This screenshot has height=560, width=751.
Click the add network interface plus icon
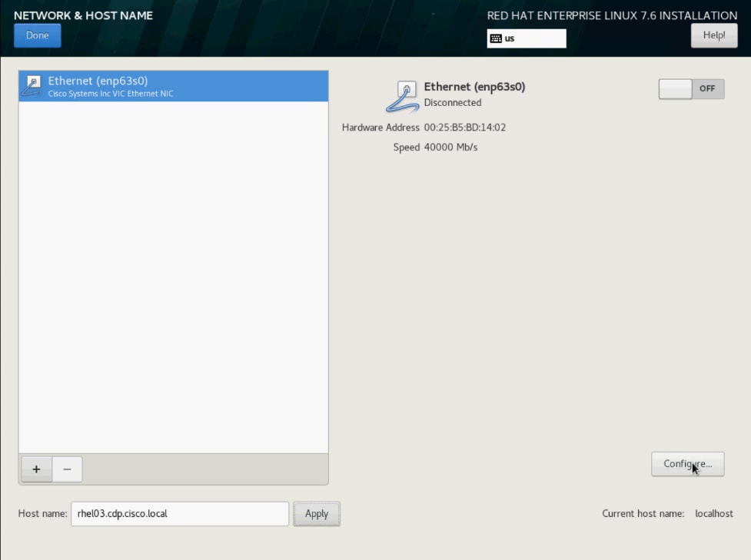[36, 469]
